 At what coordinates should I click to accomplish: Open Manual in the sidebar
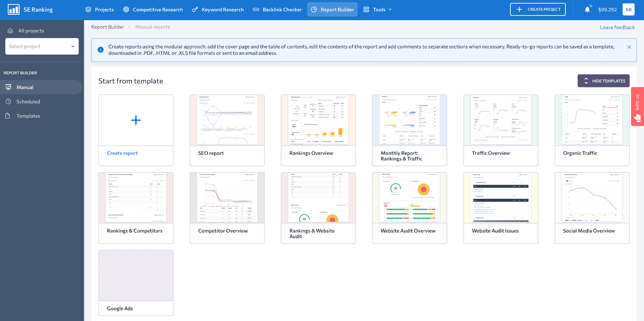pyautogui.click(x=41, y=87)
